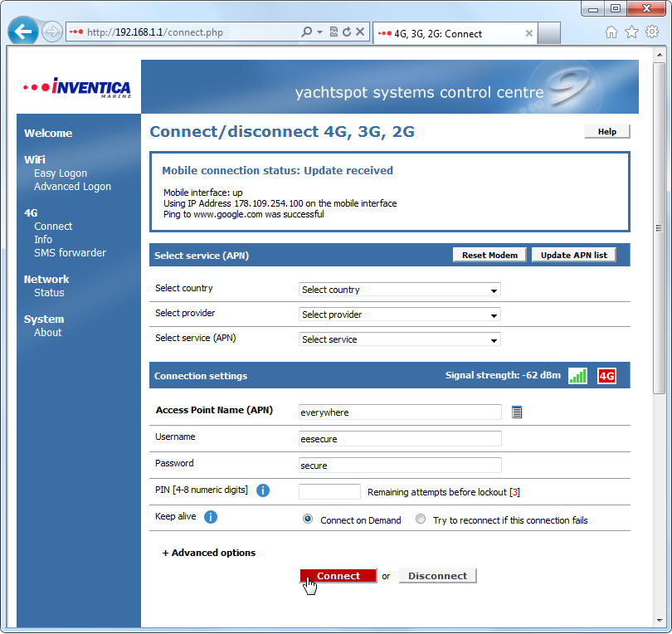Click the IP Address 178.109.254.100 line

(280, 203)
